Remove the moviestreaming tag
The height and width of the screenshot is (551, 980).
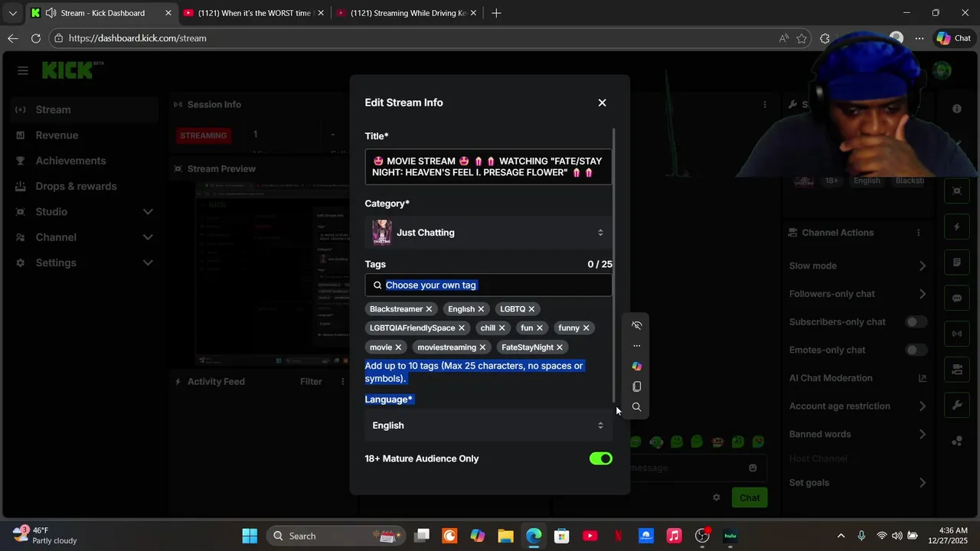tap(482, 347)
